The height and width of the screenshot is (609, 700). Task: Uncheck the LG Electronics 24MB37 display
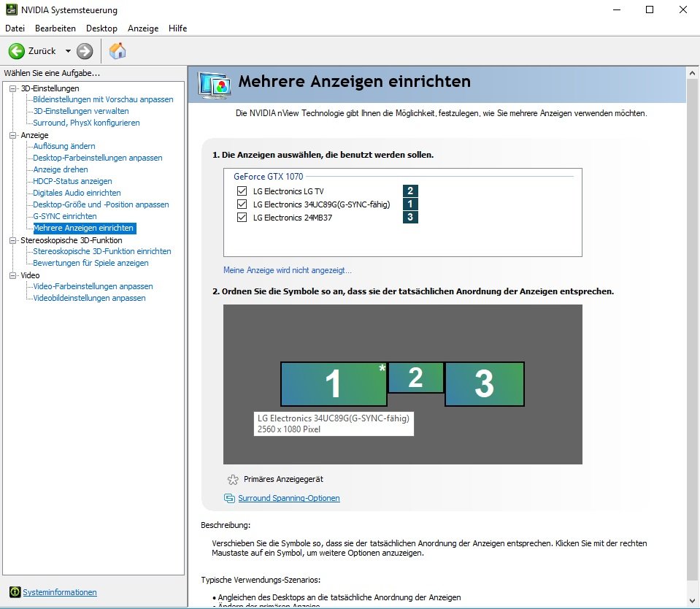(242, 218)
